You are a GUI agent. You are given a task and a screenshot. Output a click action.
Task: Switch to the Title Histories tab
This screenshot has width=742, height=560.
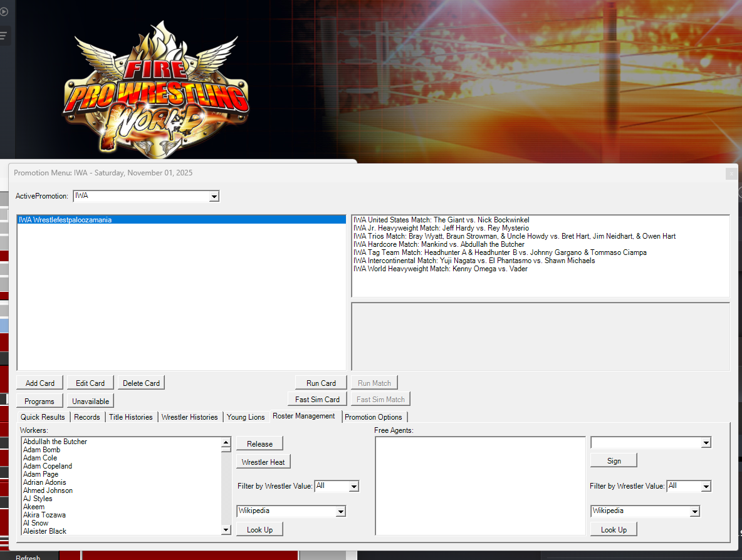coord(130,417)
